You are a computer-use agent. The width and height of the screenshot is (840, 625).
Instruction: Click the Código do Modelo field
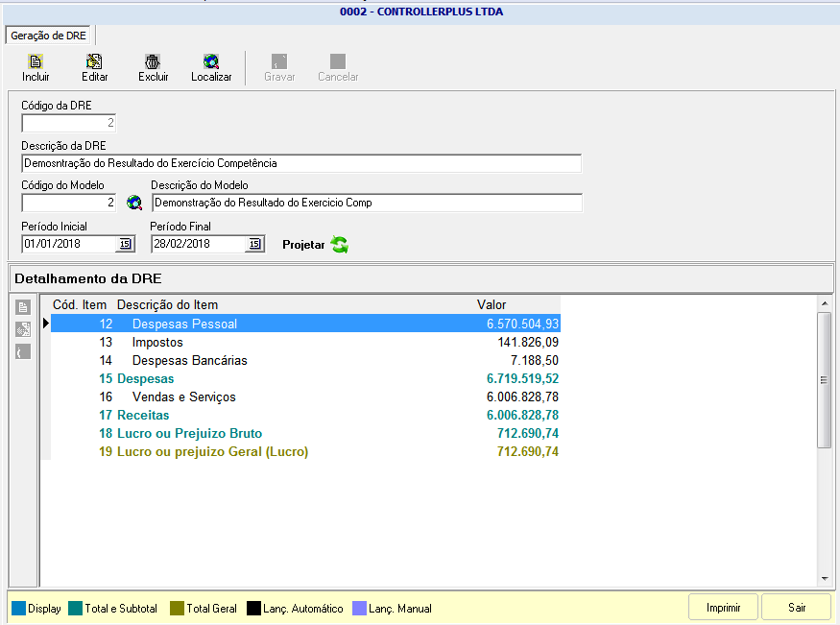click(68, 203)
